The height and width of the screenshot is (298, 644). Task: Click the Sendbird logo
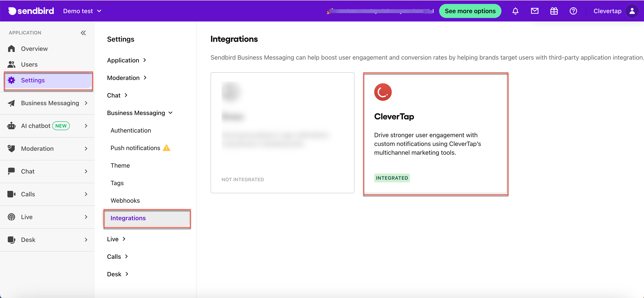coord(31,11)
